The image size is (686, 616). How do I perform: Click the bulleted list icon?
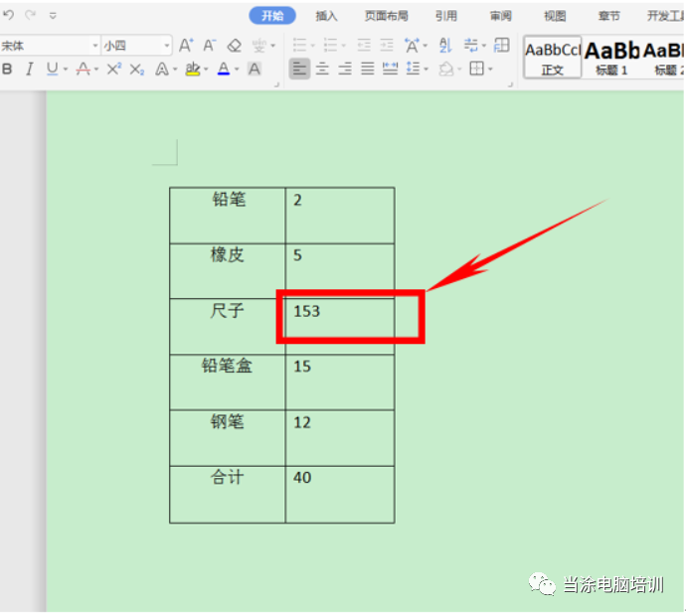tap(299, 45)
